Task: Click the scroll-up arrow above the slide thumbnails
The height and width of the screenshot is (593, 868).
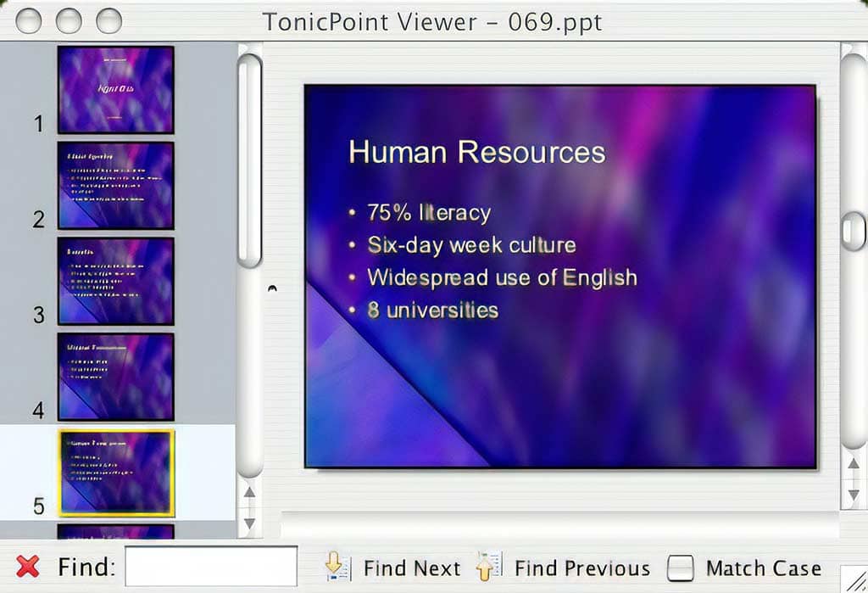Action: (x=249, y=492)
